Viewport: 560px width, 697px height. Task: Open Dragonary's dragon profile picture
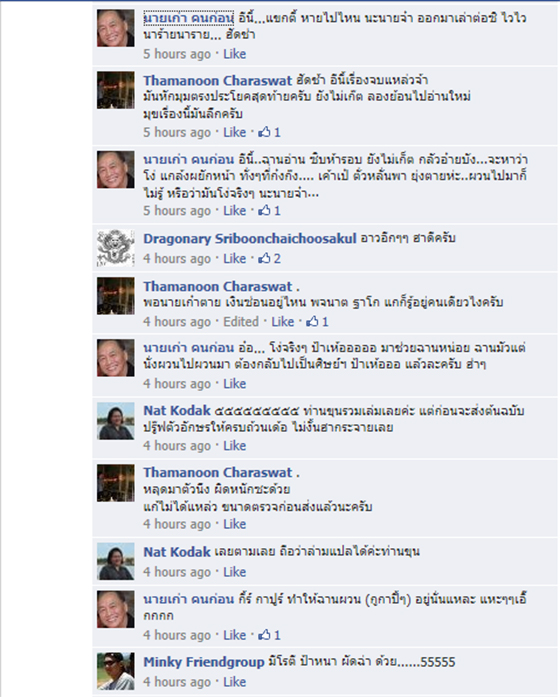(x=116, y=248)
